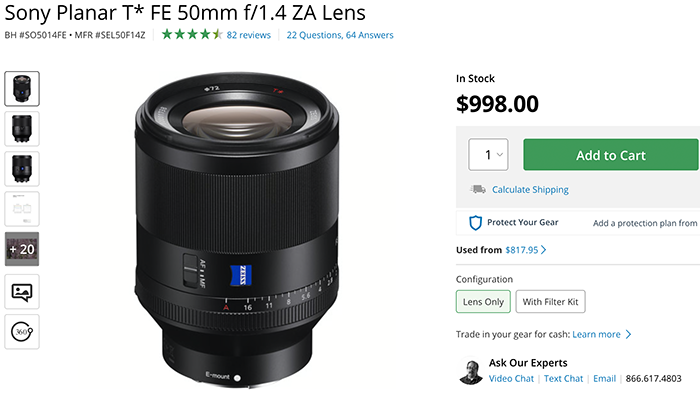Open 22 Questions, 64 Answers link

coord(340,35)
